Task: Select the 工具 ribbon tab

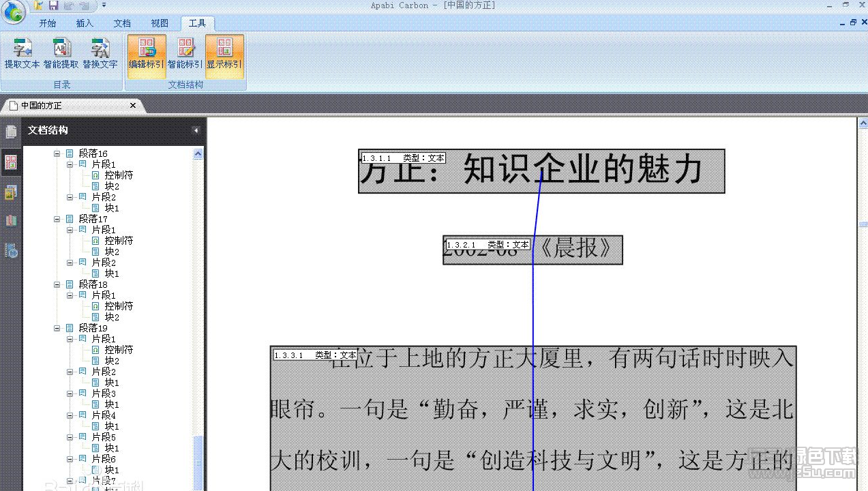Action: (197, 23)
